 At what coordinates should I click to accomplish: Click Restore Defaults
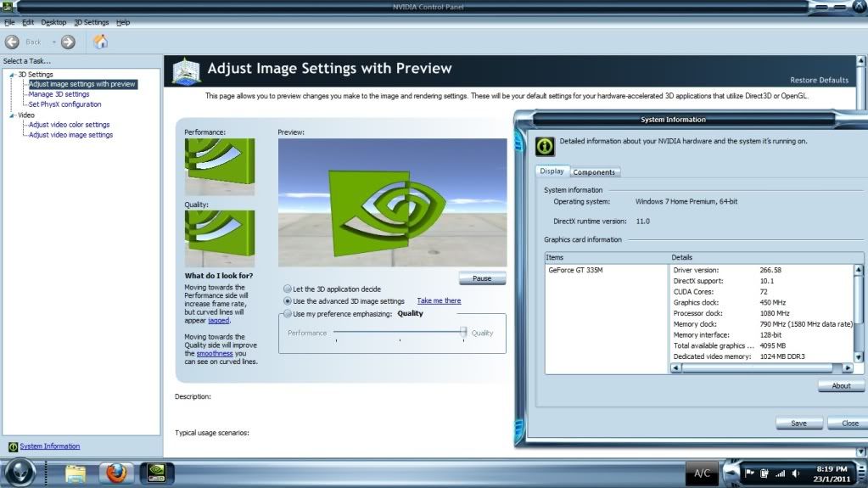coord(819,80)
